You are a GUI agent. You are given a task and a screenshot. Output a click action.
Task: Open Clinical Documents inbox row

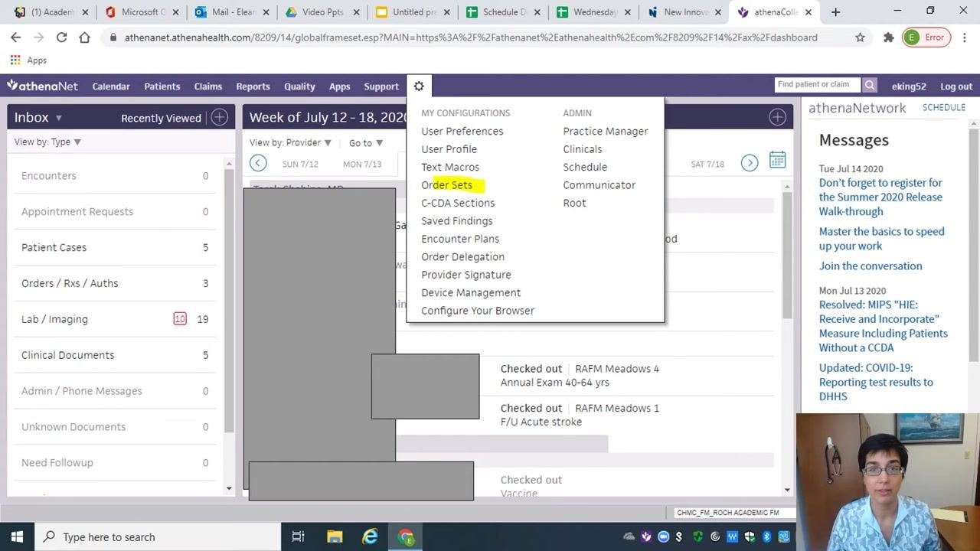(x=115, y=355)
